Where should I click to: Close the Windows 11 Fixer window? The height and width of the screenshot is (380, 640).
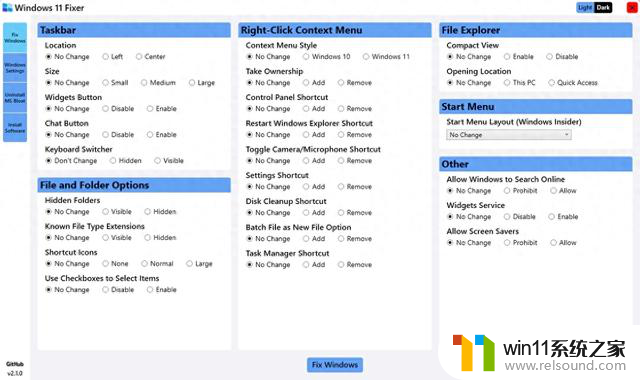click(631, 7)
